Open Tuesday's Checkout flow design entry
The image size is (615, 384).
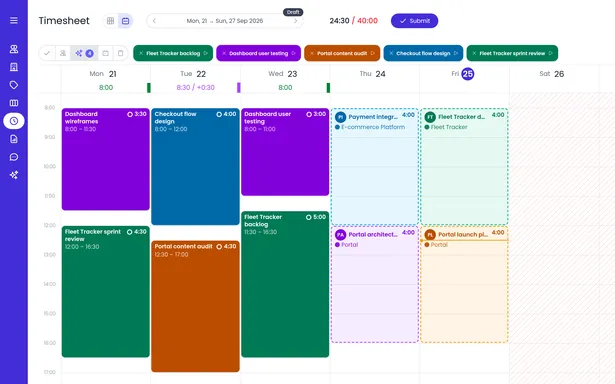click(x=195, y=167)
